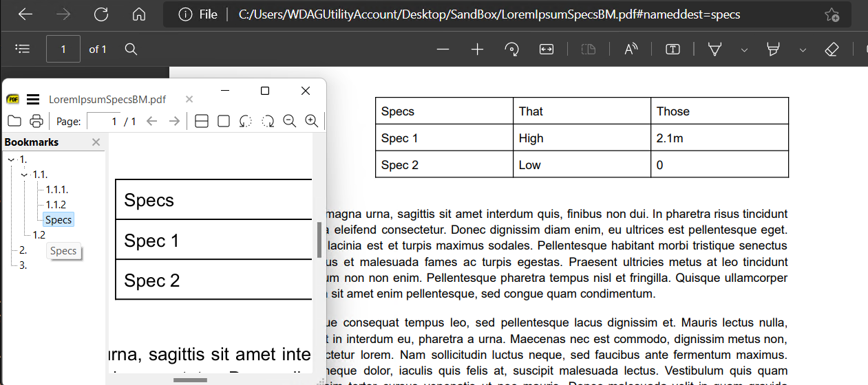Open the Highlight options dropdown

point(803,49)
